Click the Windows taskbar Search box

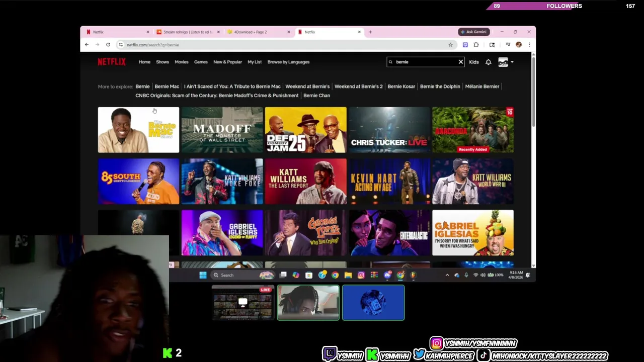(x=243, y=275)
